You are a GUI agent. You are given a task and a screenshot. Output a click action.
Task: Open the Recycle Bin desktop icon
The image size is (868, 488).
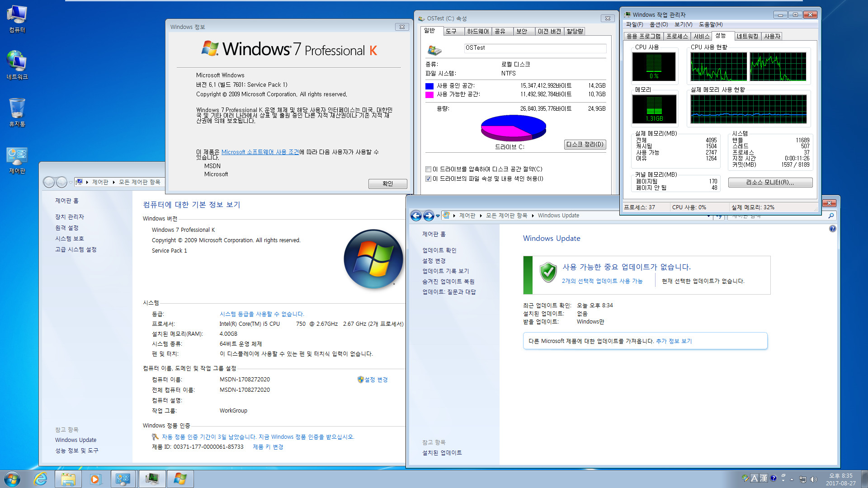coord(17,113)
